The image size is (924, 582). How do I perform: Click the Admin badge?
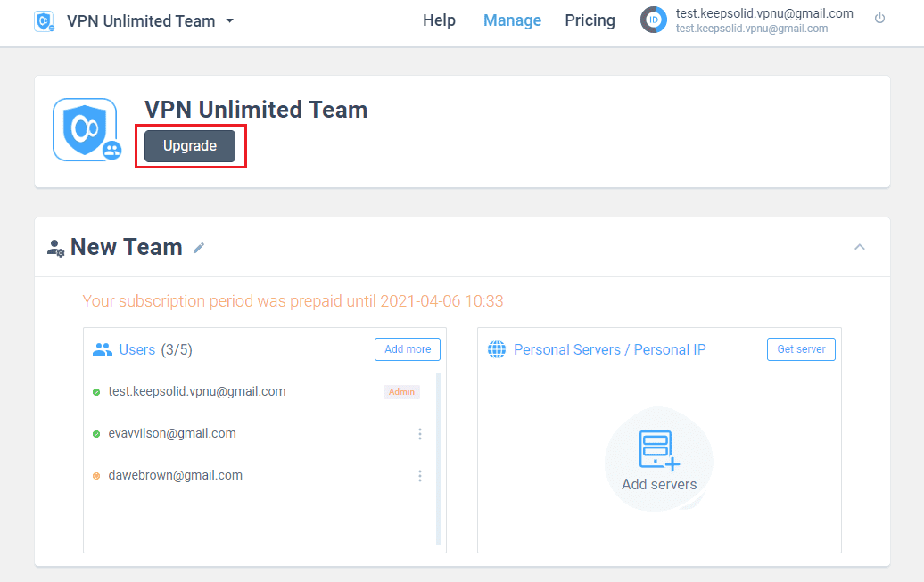(401, 392)
